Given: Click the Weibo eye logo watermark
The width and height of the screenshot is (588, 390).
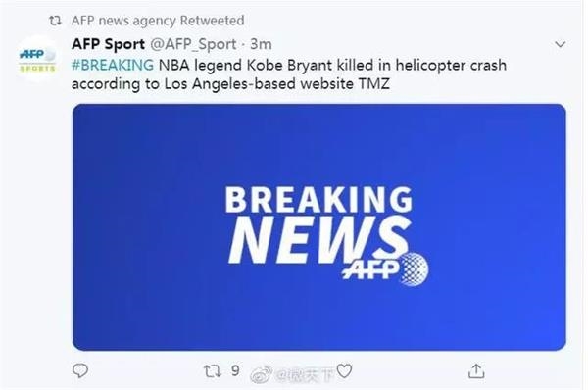Looking at the screenshot, I should [x=262, y=373].
